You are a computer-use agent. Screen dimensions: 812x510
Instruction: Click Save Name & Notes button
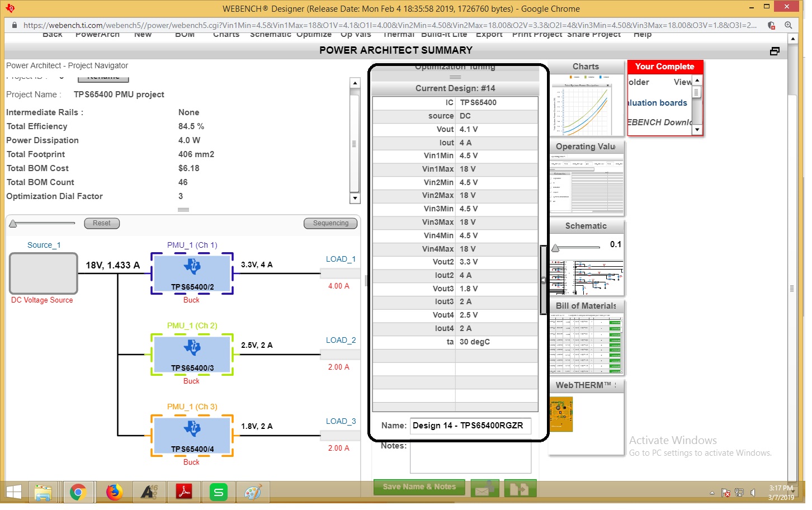(x=419, y=487)
